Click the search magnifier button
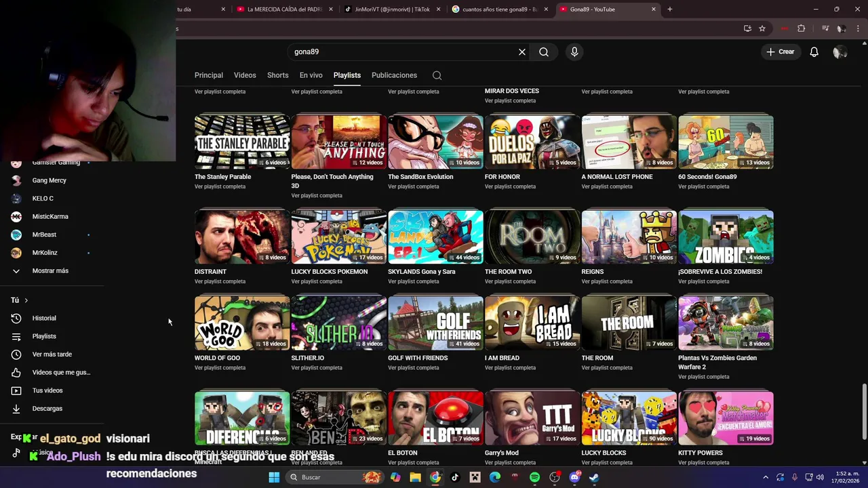The height and width of the screenshot is (488, 868). point(544,52)
